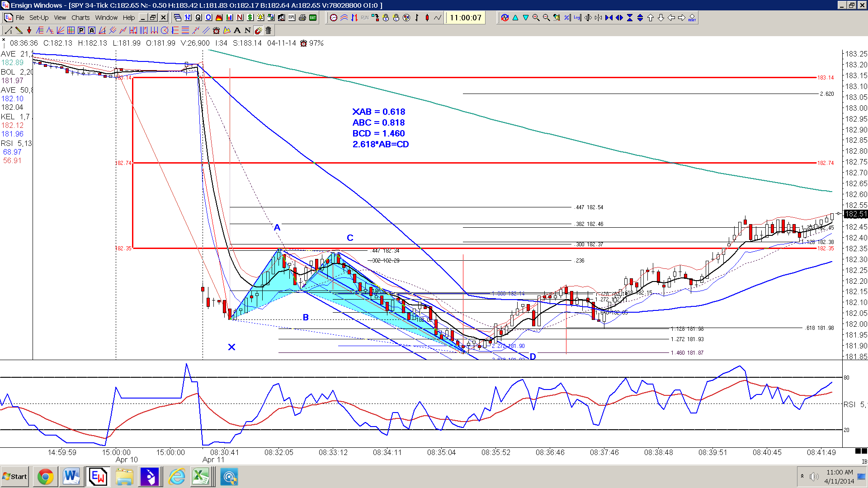Toggle the S padlock button
This screenshot has height=488, width=868.
pyautogui.click(x=386, y=18)
